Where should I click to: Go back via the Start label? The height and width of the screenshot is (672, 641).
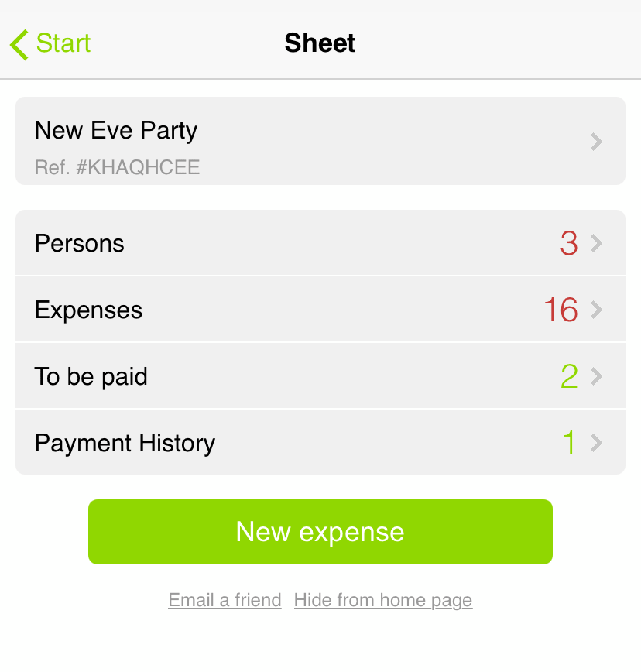point(63,43)
